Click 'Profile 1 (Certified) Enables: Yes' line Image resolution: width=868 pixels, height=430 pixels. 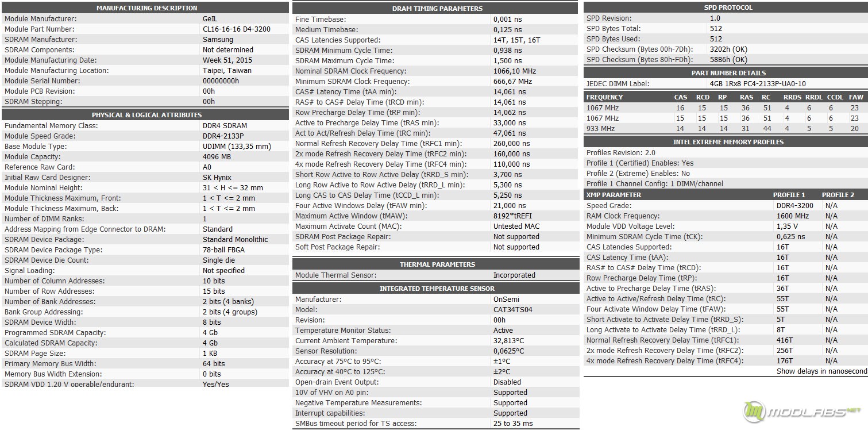click(x=640, y=163)
